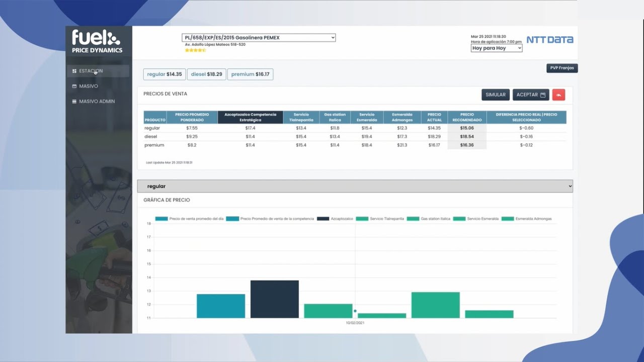The height and width of the screenshot is (362, 644).
Task: Click the Last Update timestamp text
Action: [x=169, y=162]
